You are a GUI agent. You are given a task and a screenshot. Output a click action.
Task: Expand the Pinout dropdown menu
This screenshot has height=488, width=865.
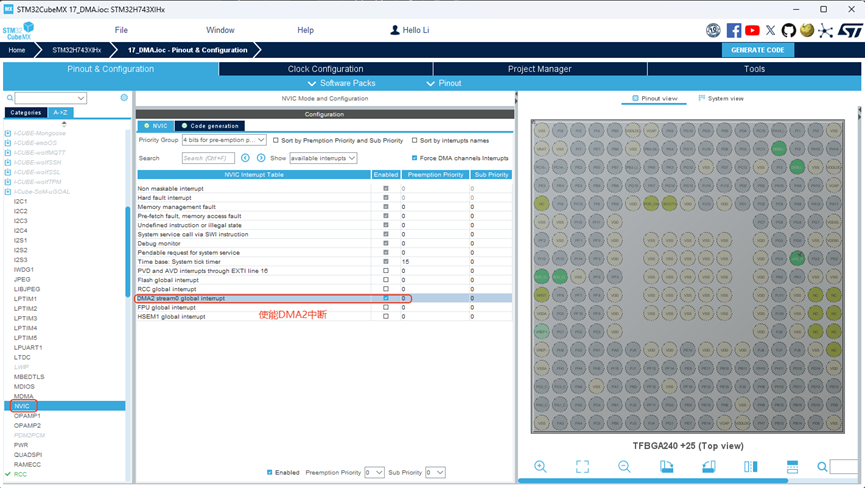coord(444,83)
